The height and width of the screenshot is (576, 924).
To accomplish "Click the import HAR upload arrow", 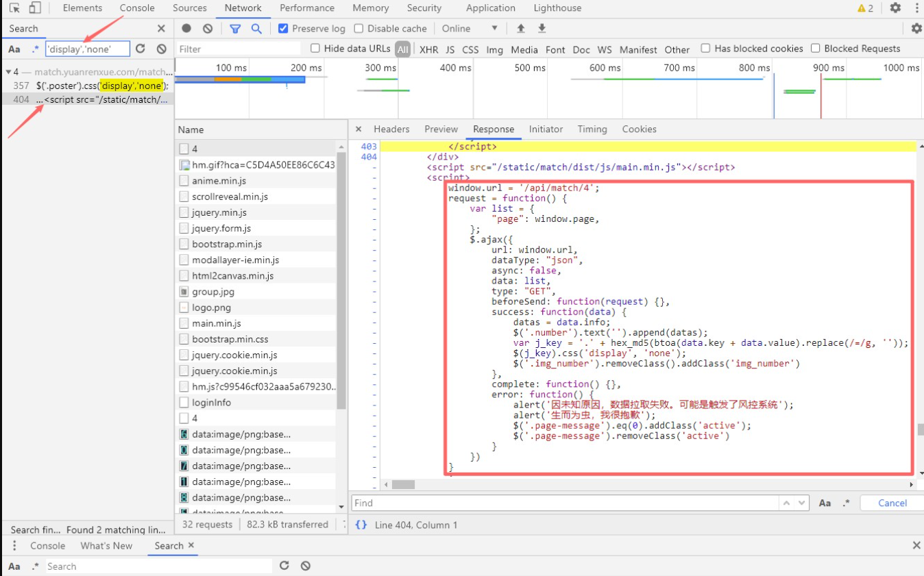I will [x=521, y=29].
